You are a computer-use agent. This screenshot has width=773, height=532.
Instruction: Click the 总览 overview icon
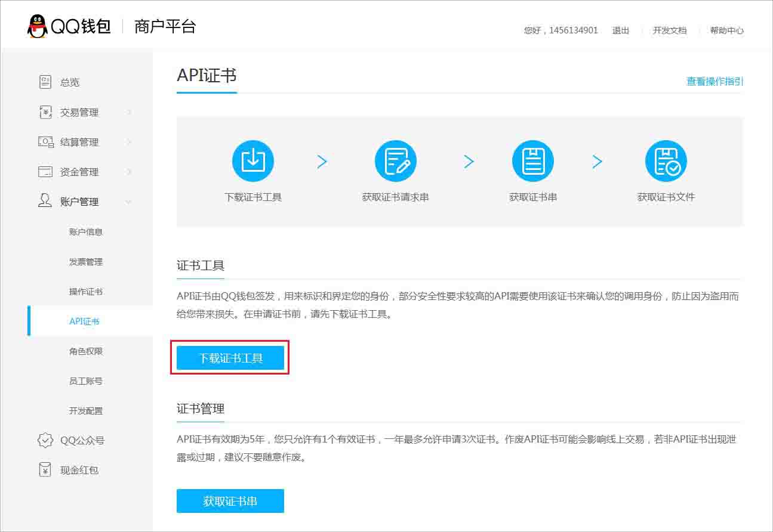[45, 82]
